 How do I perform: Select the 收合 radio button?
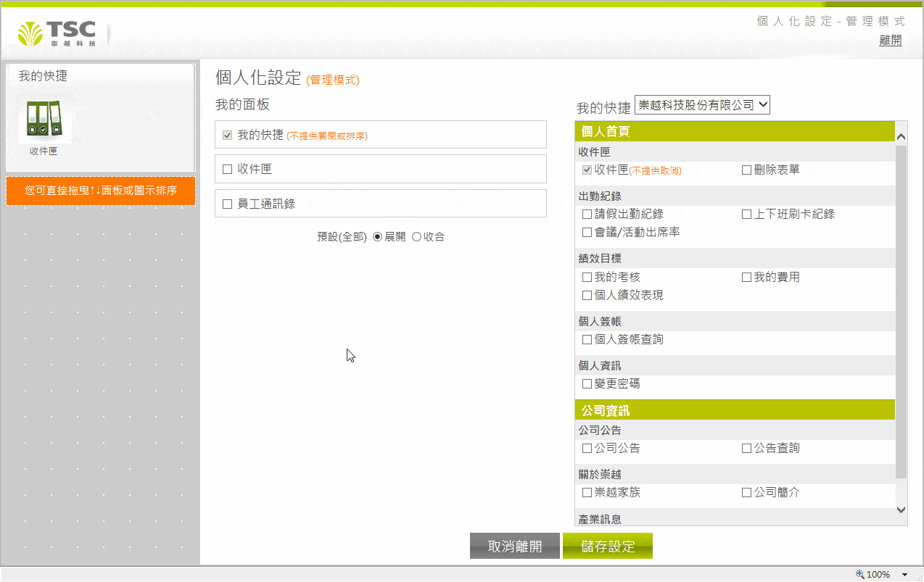[416, 237]
